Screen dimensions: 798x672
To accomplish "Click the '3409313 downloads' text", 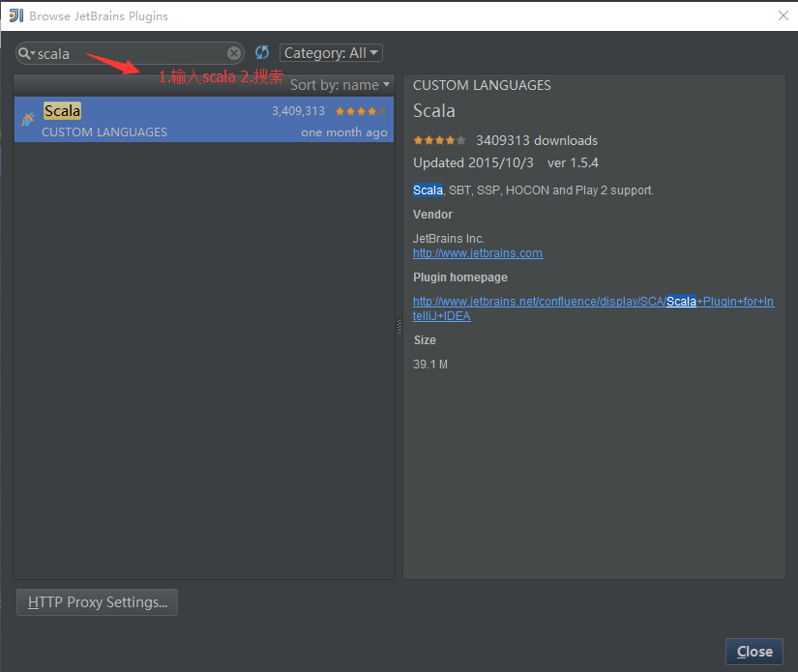I will pyautogui.click(x=537, y=140).
